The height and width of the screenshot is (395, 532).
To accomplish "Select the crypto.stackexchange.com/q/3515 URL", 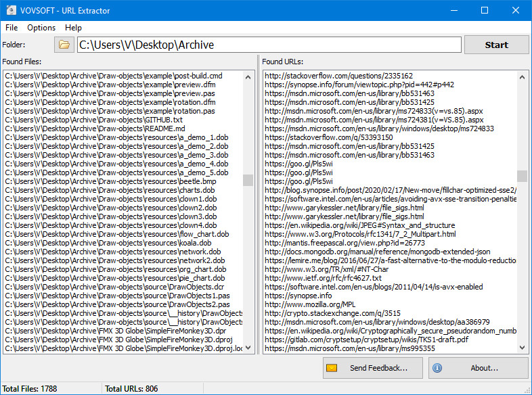I will pyautogui.click(x=390, y=313).
